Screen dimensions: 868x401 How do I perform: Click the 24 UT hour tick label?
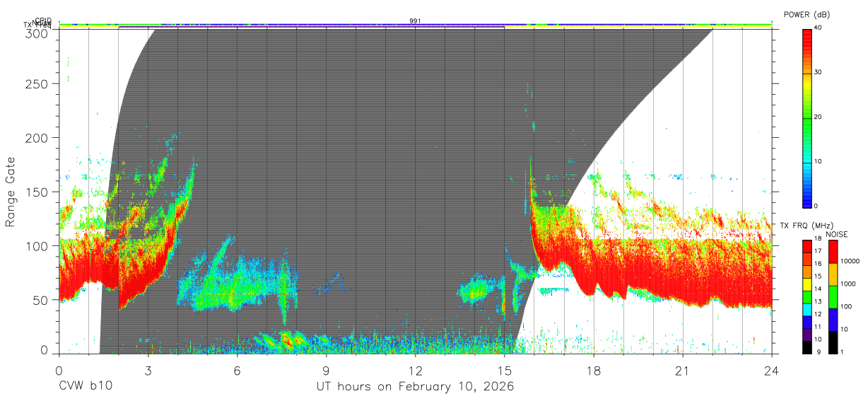[x=772, y=371]
